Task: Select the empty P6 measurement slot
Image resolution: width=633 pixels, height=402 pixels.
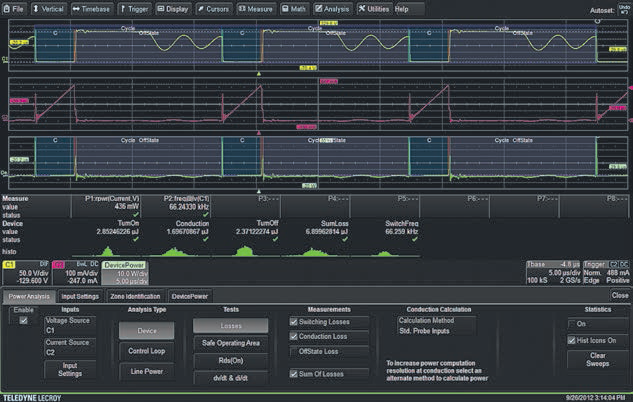Action: pos(455,207)
